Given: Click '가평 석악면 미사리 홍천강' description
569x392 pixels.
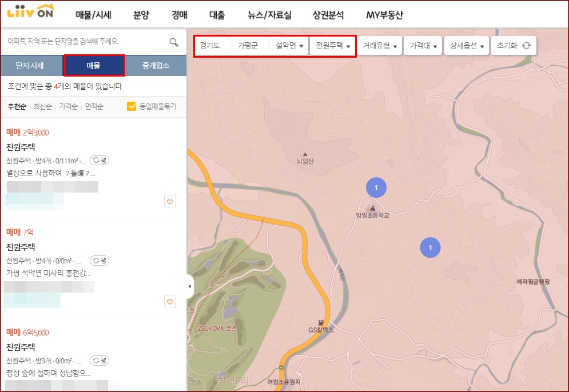Looking at the screenshot, I should pos(49,273).
